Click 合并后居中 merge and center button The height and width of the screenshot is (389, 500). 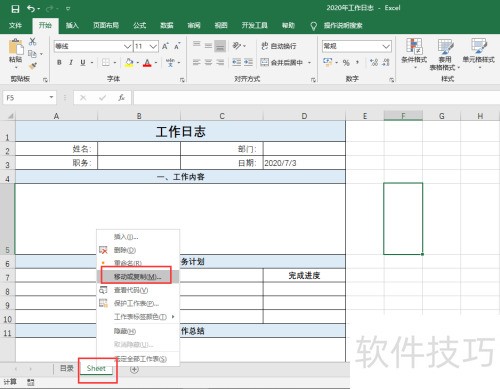[282, 62]
